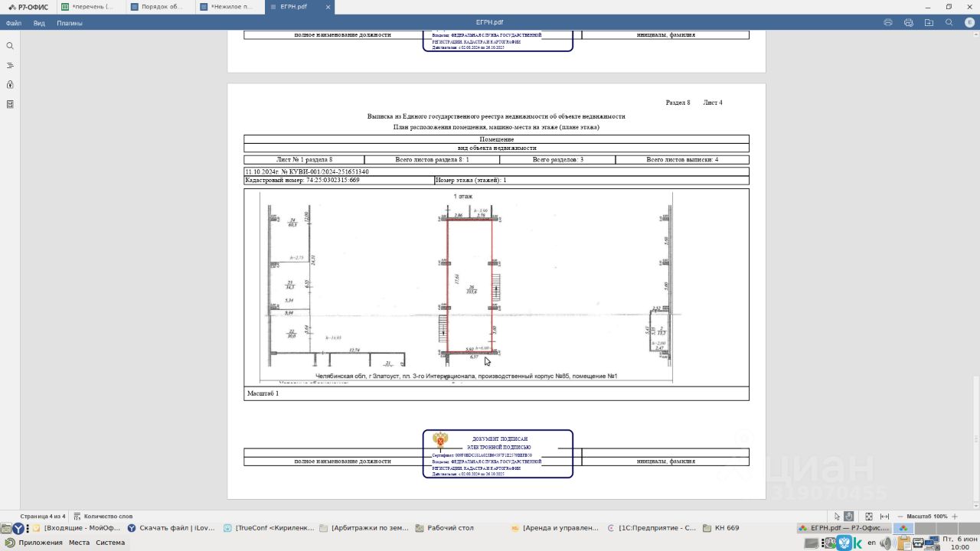Open 'Входящие - МойОф...' taskbar window
The height and width of the screenshot is (551, 980).
[77, 528]
